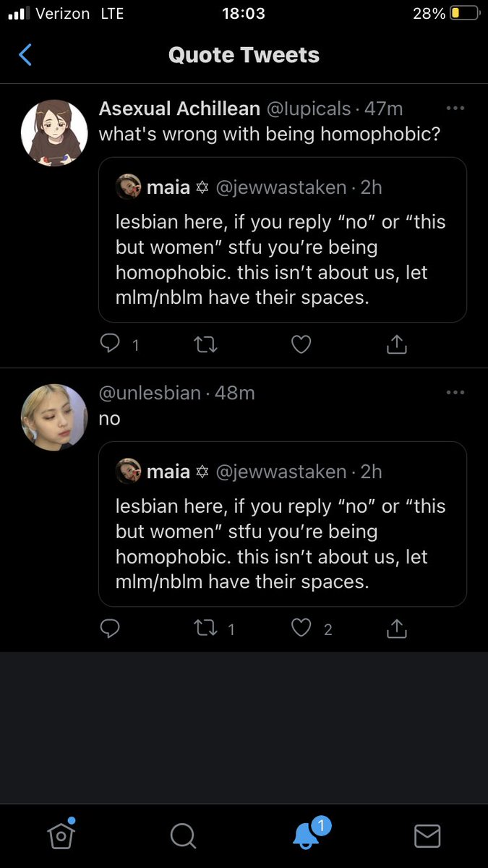The width and height of the screenshot is (488, 868).
Task: Retweet the @unlesbian "no" tweet
Action: 206,629
